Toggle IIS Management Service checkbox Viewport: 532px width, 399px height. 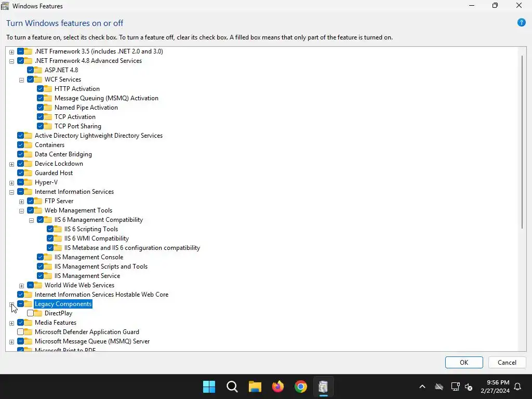(40, 276)
